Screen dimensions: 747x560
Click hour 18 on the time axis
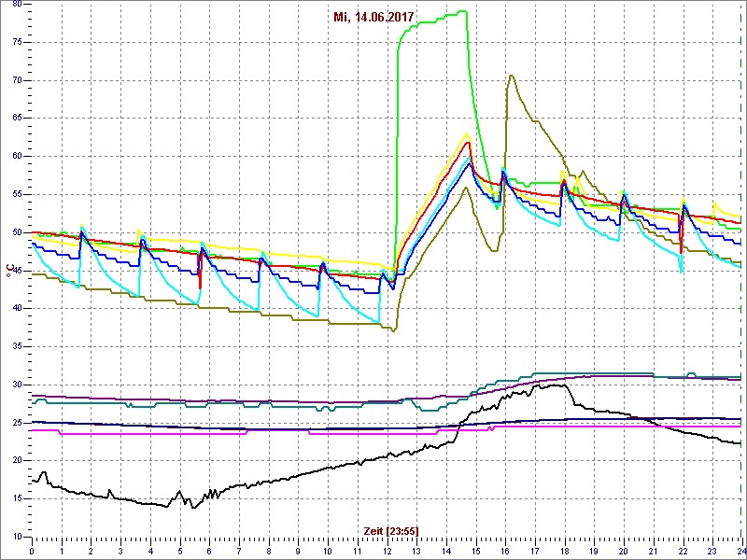pos(565,551)
